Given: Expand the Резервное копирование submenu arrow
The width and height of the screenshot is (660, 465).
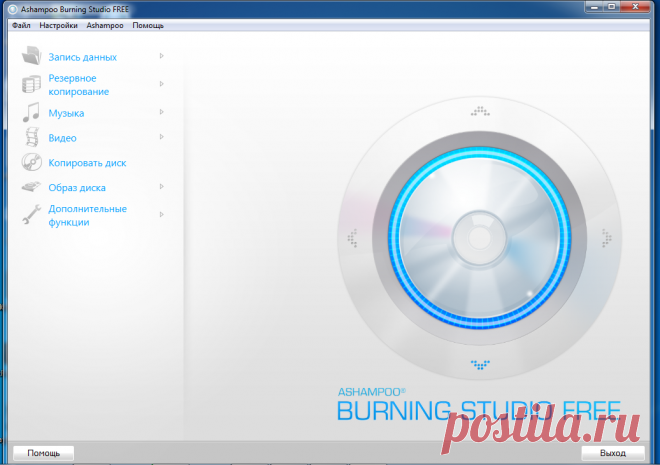Looking at the screenshot, I should pyautogui.click(x=161, y=84).
